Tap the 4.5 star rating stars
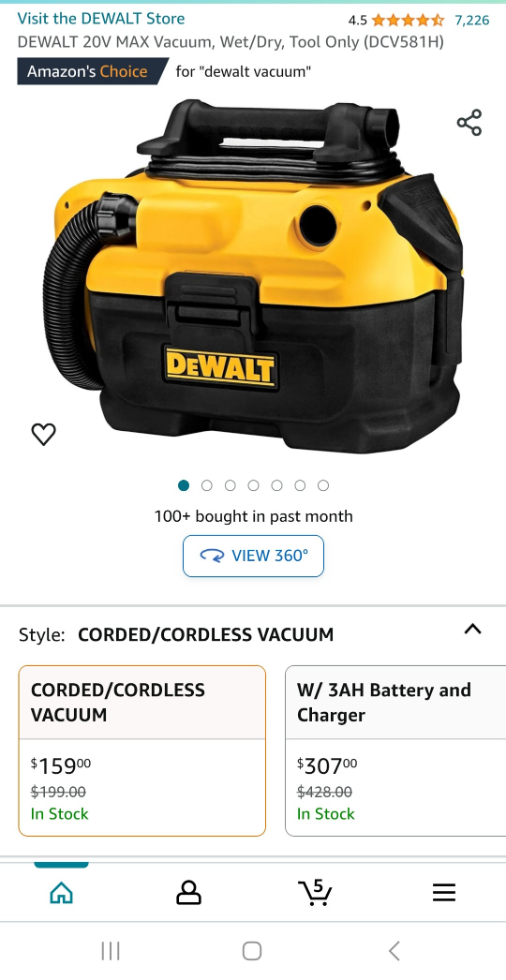This screenshot has height=980, width=506. click(408, 20)
